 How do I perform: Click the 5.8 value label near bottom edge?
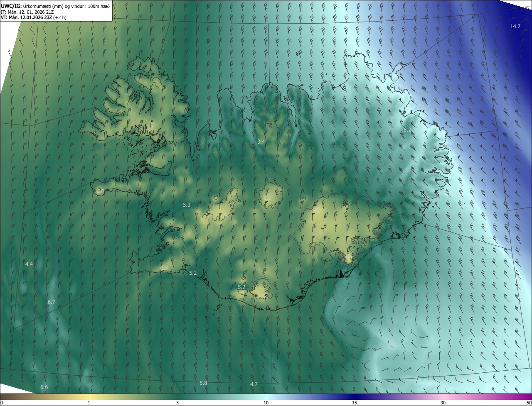click(x=203, y=383)
